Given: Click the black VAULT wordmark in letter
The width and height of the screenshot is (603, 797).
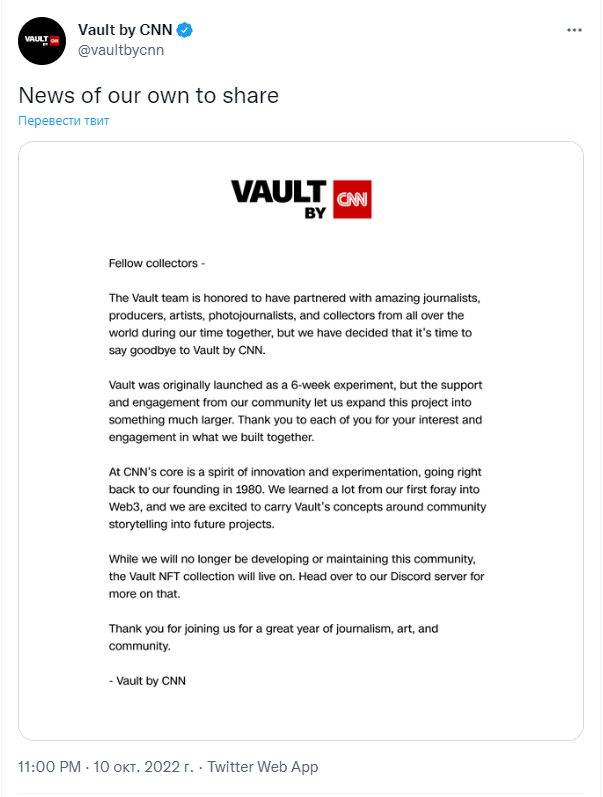Looking at the screenshot, I should click(x=279, y=192).
